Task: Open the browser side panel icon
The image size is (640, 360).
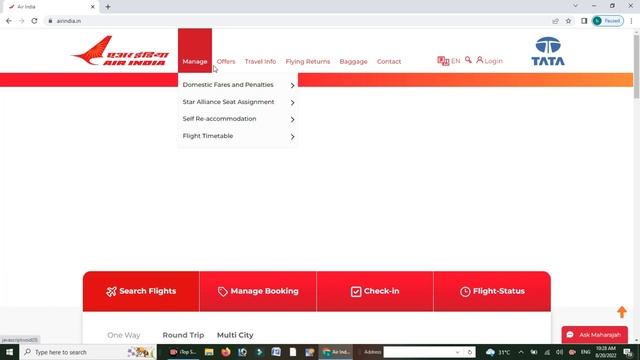Action: click(584, 21)
